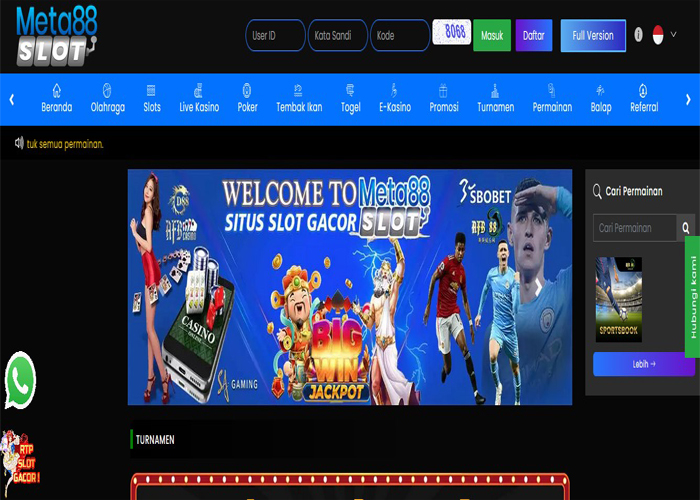Image resolution: width=700 pixels, height=500 pixels.
Task: Click the speaker announcement icon
Action: click(x=19, y=143)
